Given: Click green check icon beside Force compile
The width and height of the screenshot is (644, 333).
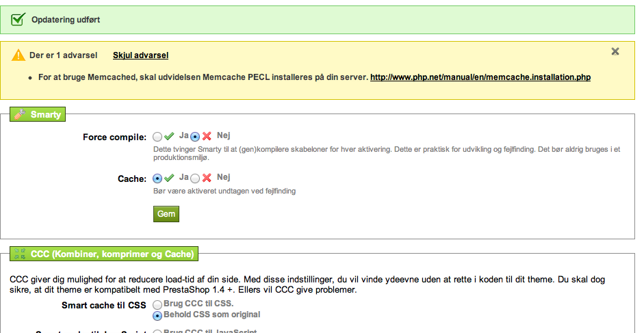Looking at the screenshot, I should [x=169, y=136].
